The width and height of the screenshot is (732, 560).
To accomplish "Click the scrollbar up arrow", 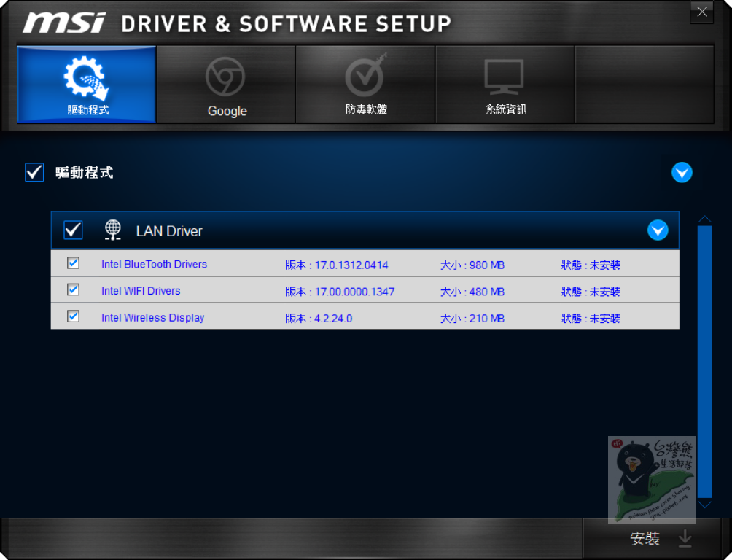I will pos(704,219).
